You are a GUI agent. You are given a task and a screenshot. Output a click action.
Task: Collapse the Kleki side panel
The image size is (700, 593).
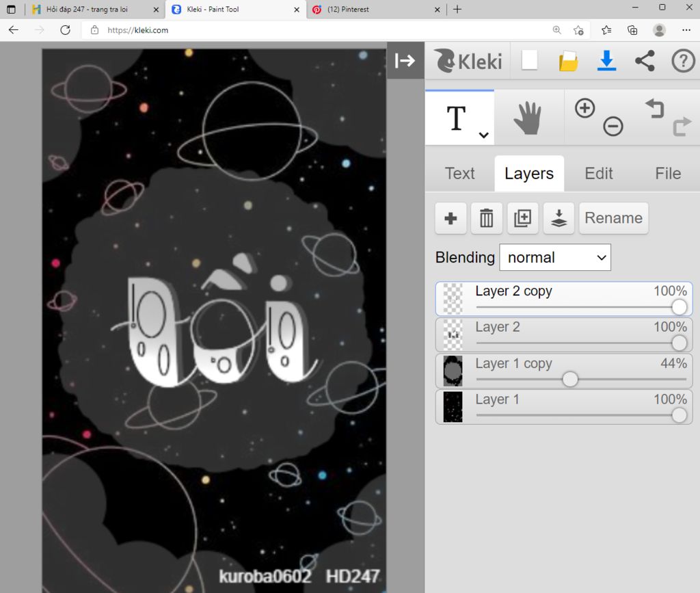coord(405,60)
